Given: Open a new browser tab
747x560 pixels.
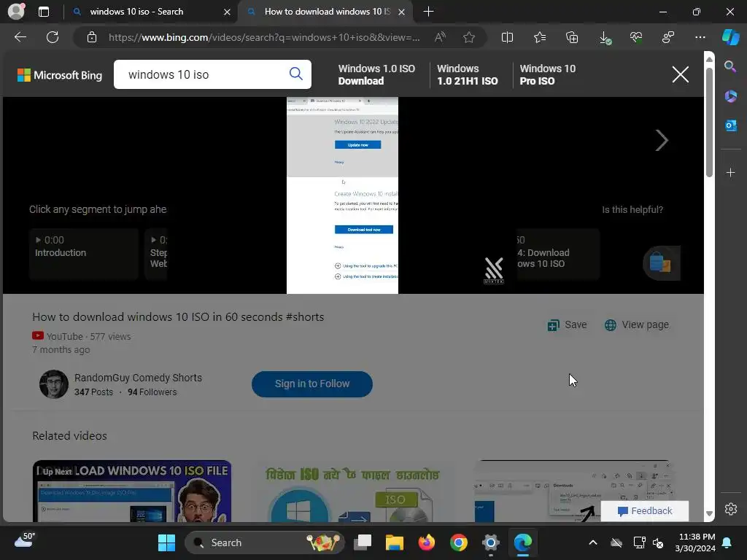Looking at the screenshot, I should pos(428,12).
